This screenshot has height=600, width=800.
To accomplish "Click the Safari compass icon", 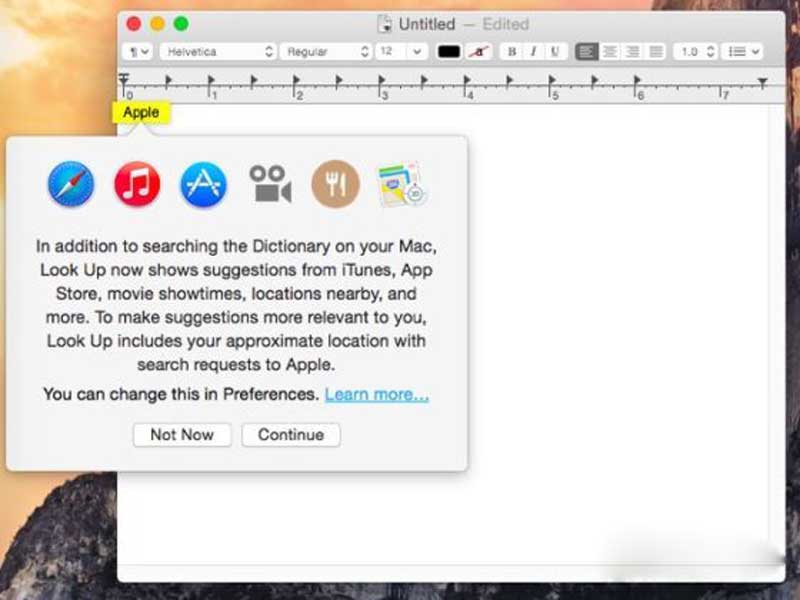I will coord(71,184).
